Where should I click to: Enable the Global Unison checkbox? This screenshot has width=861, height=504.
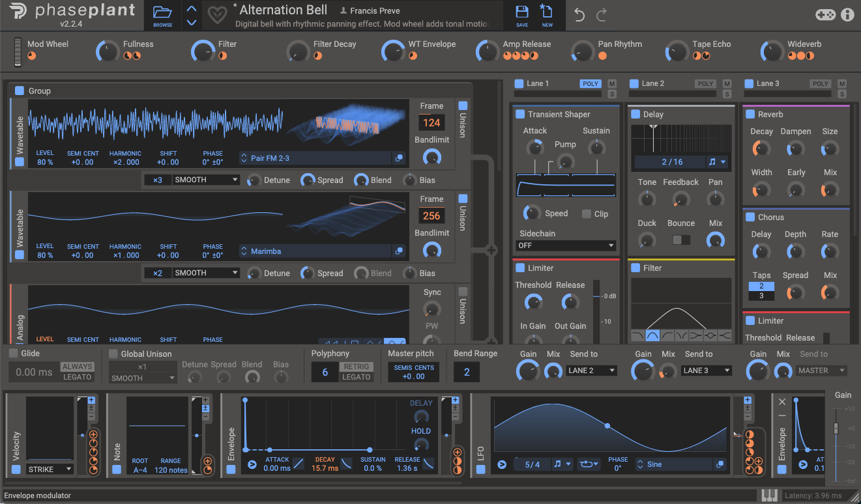tap(113, 354)
